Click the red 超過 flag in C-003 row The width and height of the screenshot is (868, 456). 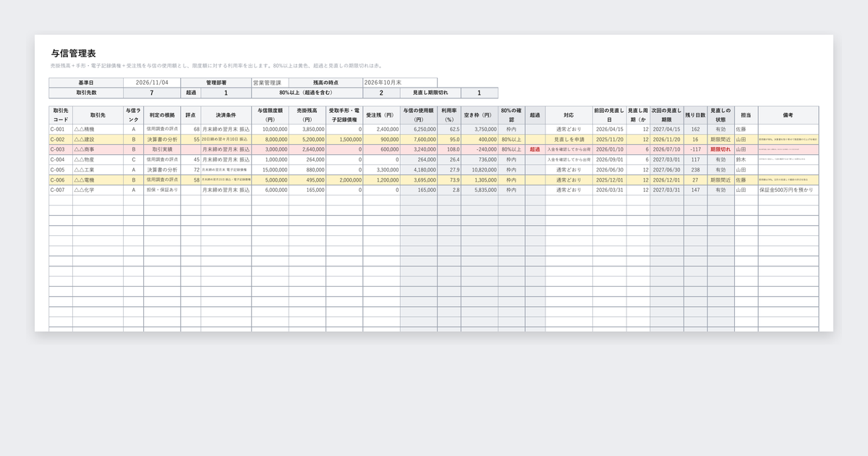[x=535, y=149]
